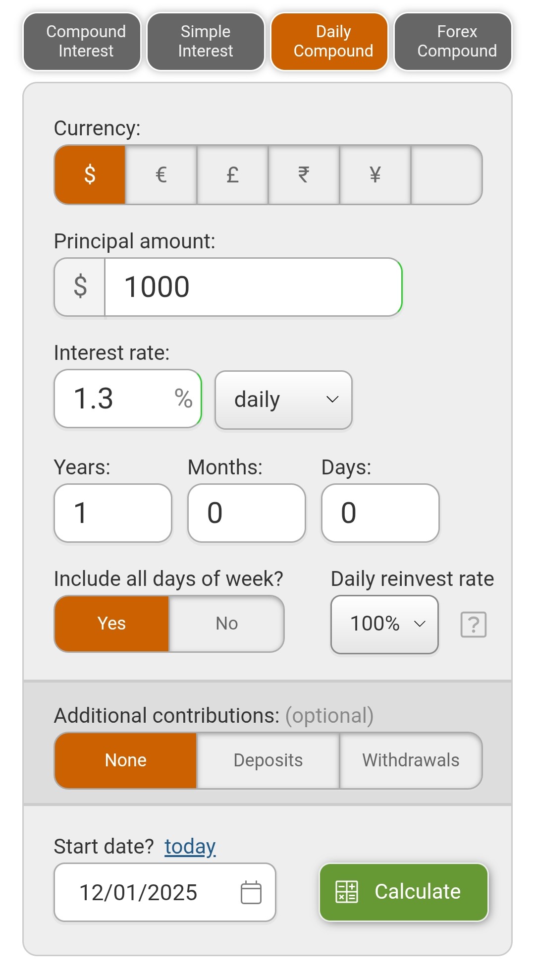Viewport: 535px width, 980px height.
Task: Switch currency to the yen symbol
Action: point(375,174)
